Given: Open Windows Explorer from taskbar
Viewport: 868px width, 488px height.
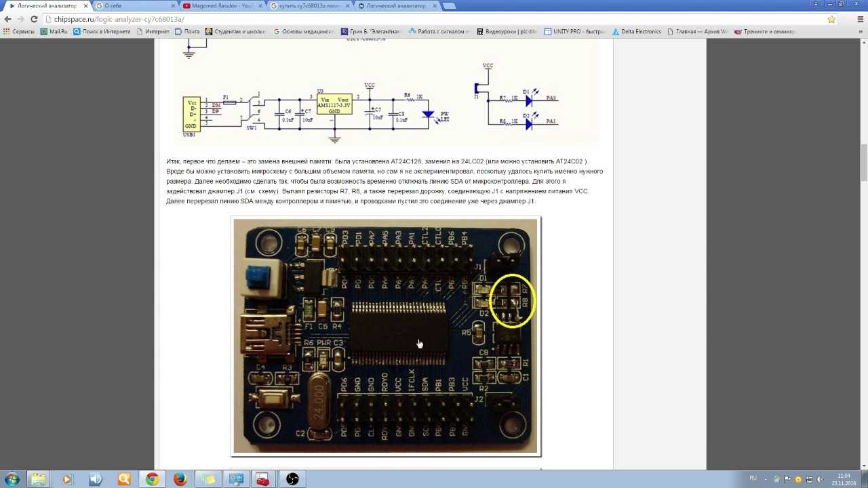Looking at the screenshot, I should pos(38,479).
